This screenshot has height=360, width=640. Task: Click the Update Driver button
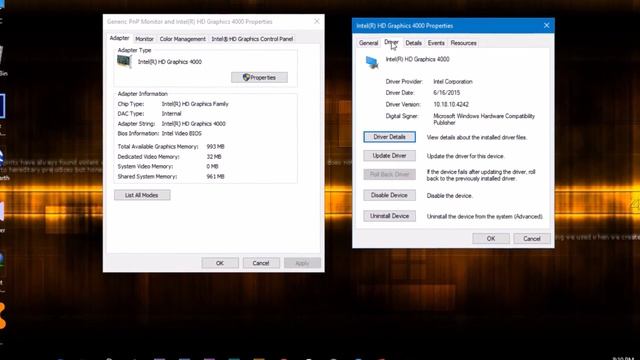coord(389,156)
